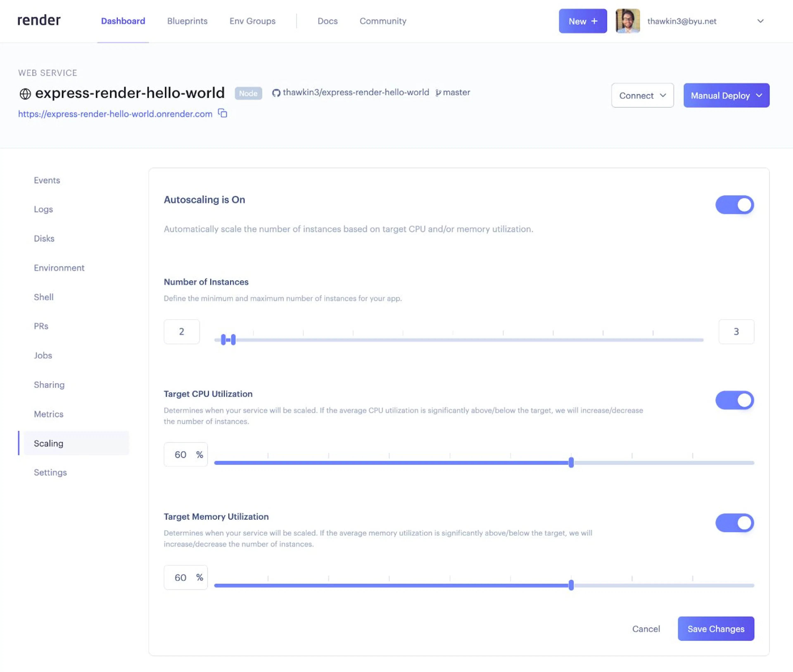The image size is (793, 672).
Task: Open the Blueprints tab
Action: point(187,21)
